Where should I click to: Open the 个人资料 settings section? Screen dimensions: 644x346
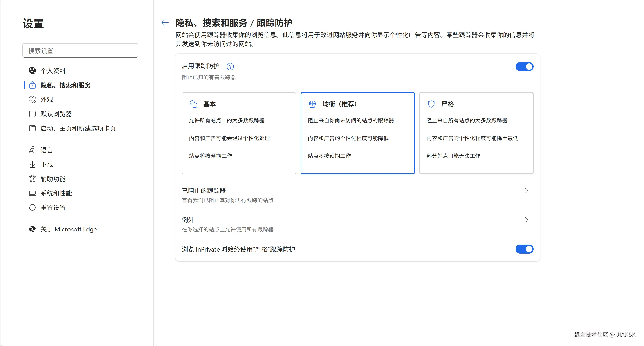click(53, 70)
